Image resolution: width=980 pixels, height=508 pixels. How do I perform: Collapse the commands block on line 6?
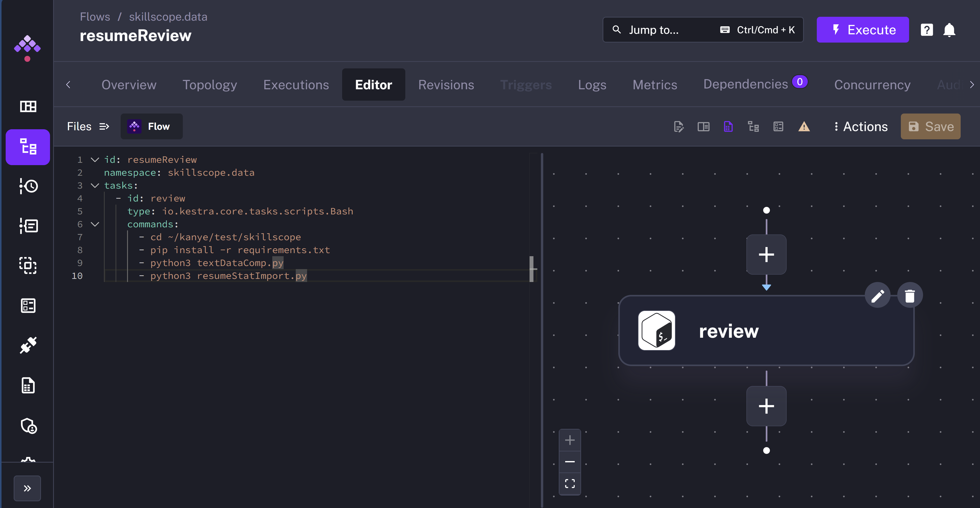tap(95, 224)
